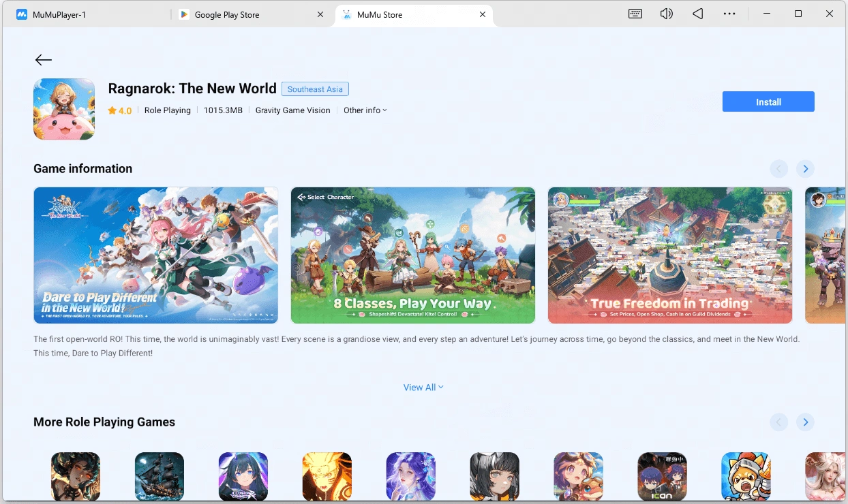This screenshot has height=504, width=848.
Task: Expand the Other info dropdown
Action: coord(365,110)
